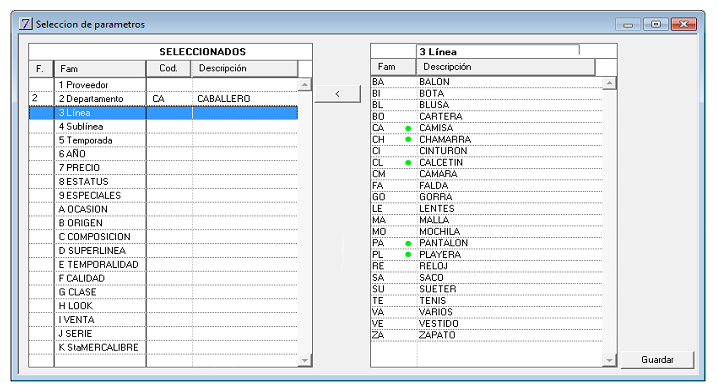Select SACO in the Línea list
Image resolution: width=718 pixels, height=389 pixels.
click(x=487, y=278)
